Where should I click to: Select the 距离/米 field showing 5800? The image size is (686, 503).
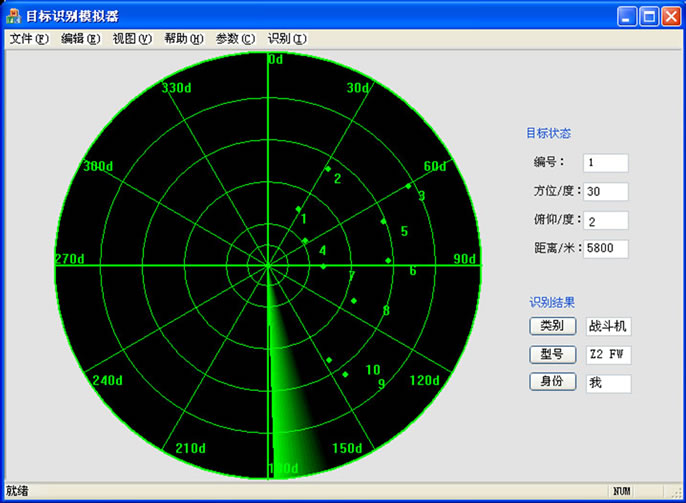click(605, 248)
